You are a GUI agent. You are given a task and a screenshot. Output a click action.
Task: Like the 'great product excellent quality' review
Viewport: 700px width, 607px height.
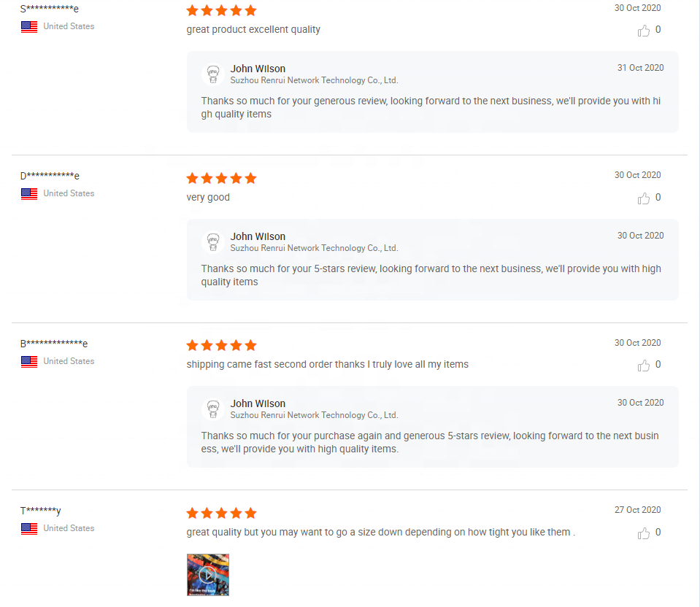coord(644,31)
